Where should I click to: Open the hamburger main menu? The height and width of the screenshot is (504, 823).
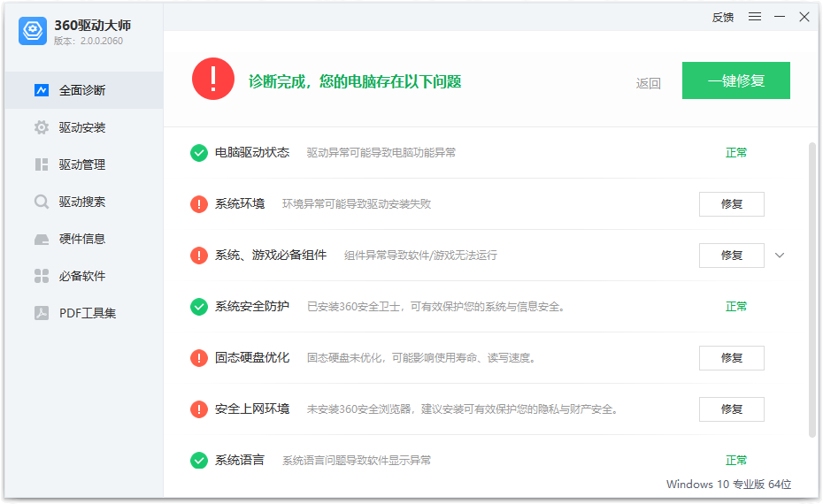(755, 17)
